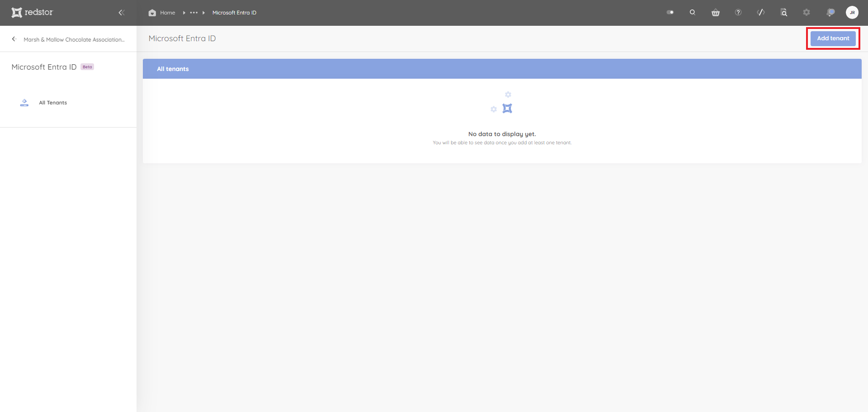Open the help question mark icon
This screenshot has width=868, height=412.
[x=738, y=13]
